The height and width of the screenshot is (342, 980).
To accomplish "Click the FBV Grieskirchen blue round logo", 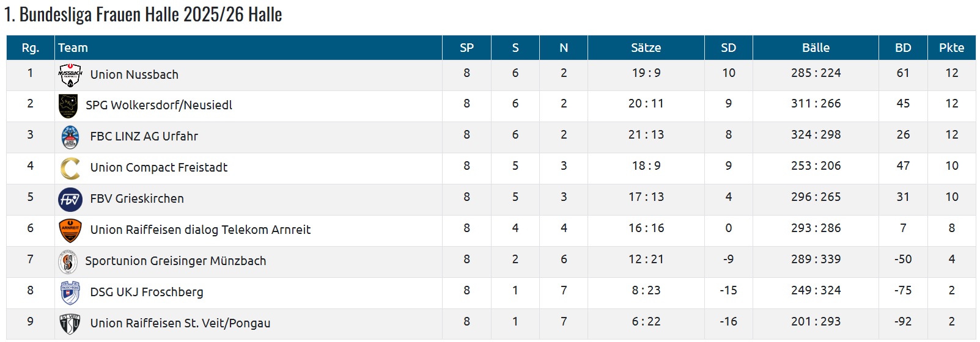I will 70,199.
